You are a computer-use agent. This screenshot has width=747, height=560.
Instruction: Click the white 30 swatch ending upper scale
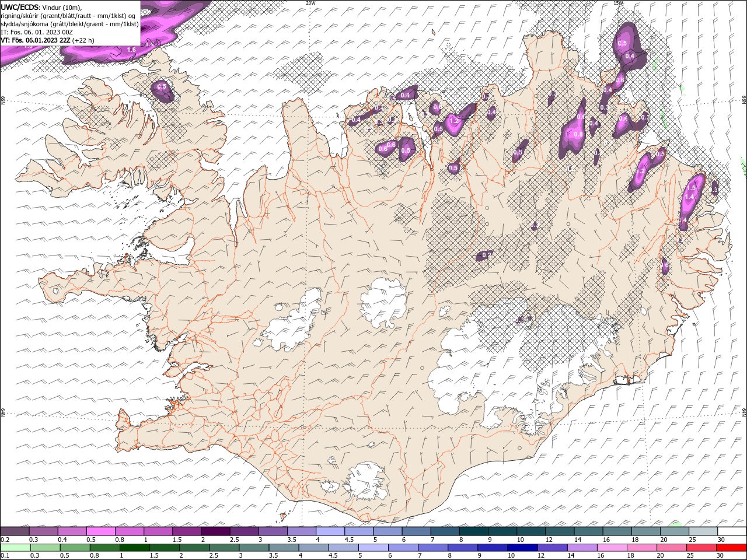pyautogui.click(x=732, y=531)
